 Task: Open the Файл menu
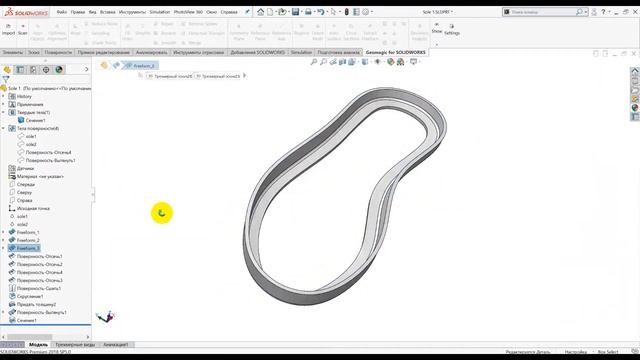click(62, 12)
